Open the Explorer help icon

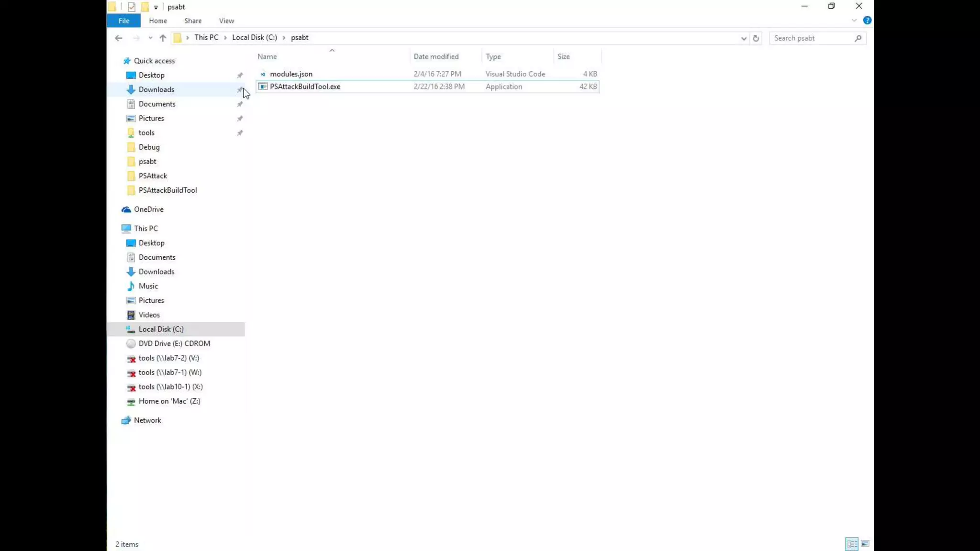pos(867,20)
